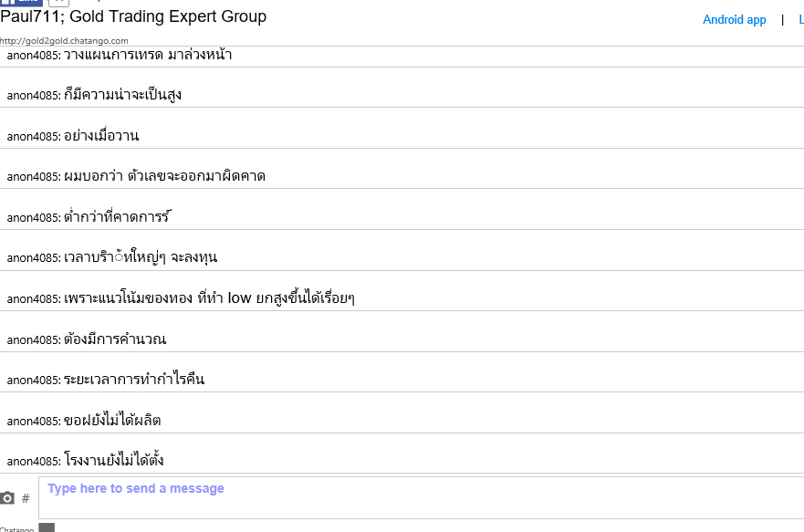Open the gold2gold.chatango.com URL link
Screen dimensions: 804x532
[64, 40]
